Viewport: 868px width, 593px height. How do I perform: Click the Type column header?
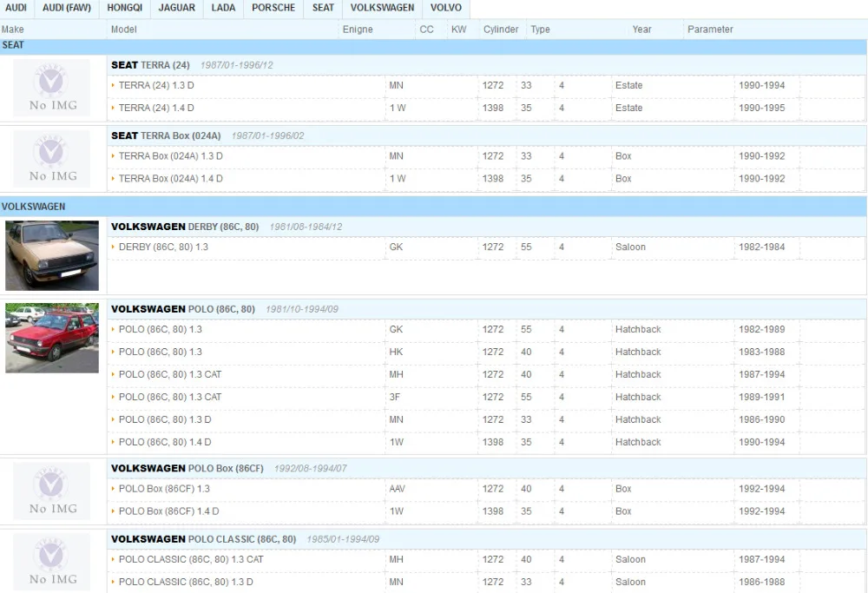coord(540,30)
